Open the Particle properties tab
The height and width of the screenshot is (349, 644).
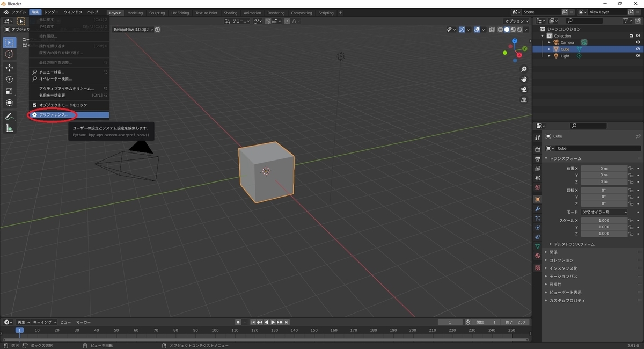(x=537, y=218)
